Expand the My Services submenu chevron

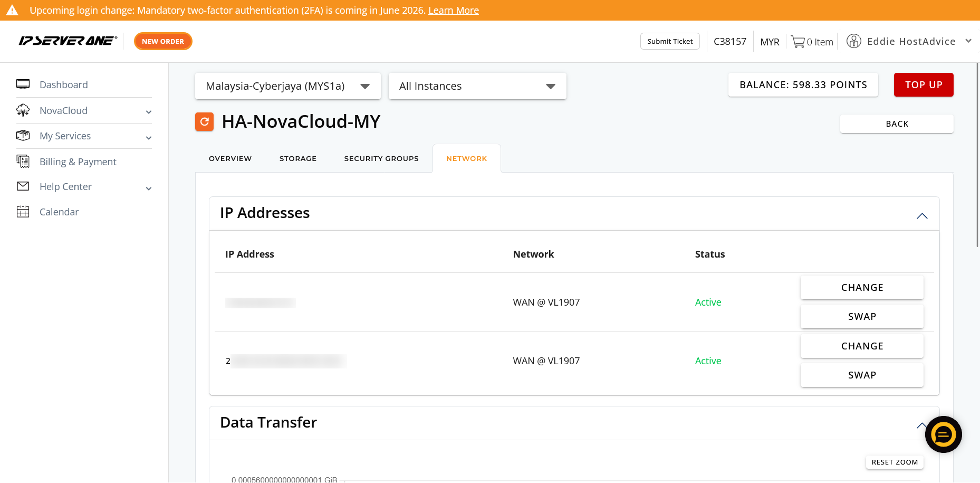pyautogui.click(x=149, y=138)
